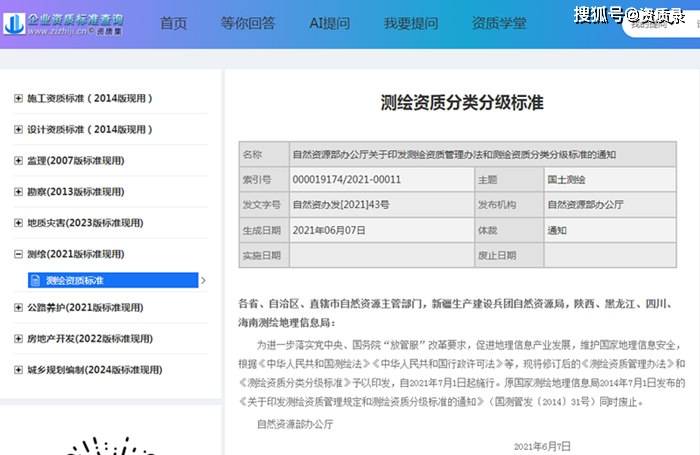Expand the 监理 (2007版标准现用) plus icon
The height and width of the screenshot is (455, 700).
point(18,161)
